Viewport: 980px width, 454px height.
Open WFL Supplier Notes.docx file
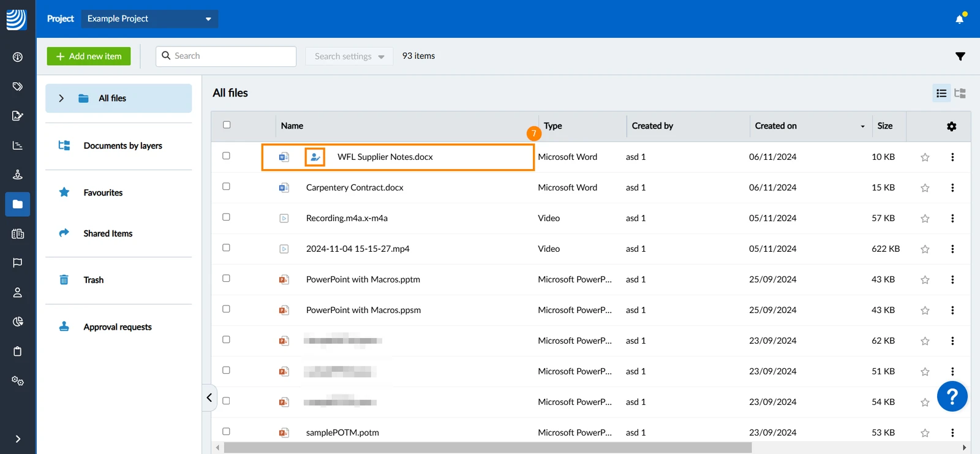(x=385, y=157)
